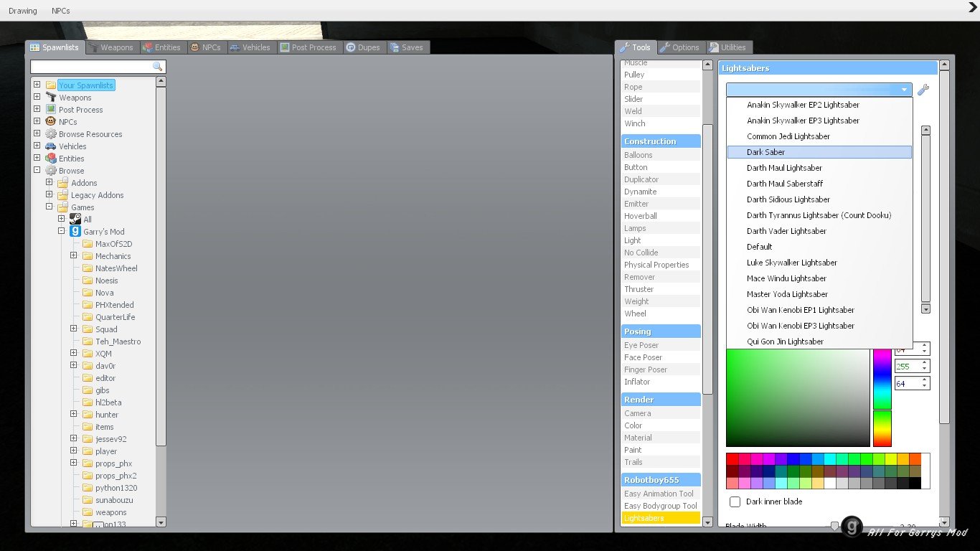Screen dimensions: 980x551
Task: Expand the props_phx folder node
Action: [x=73, y=463]
